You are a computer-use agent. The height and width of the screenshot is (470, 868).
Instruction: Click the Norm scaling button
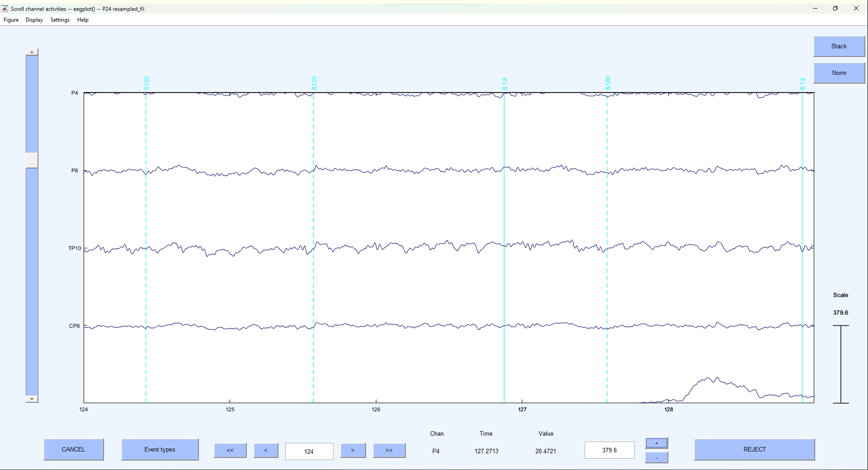tap(839, 73)
